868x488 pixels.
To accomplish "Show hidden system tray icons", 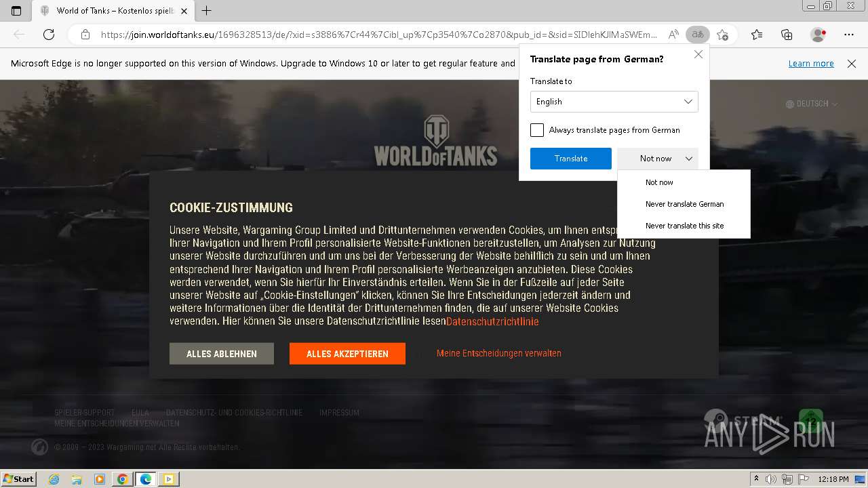I will [x=756, y=479].
